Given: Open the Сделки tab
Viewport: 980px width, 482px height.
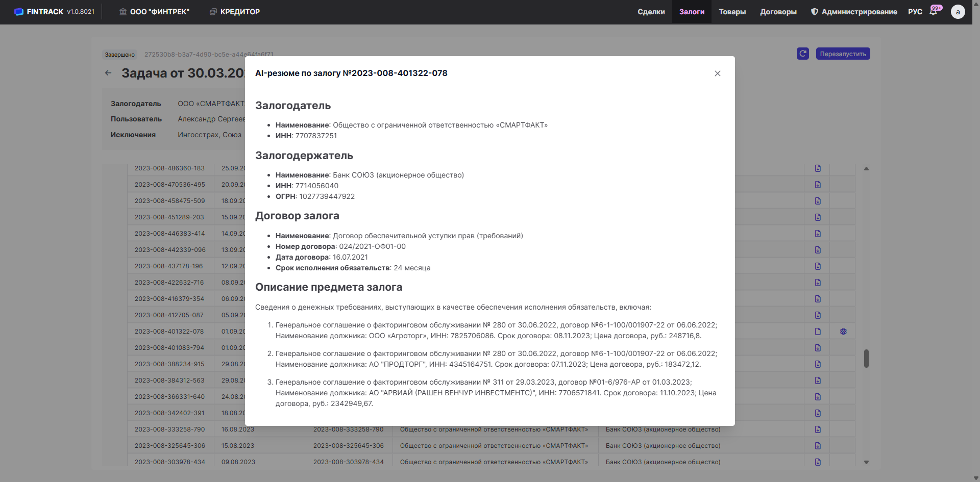Looking at the screenshot, I should coord(651,12).
